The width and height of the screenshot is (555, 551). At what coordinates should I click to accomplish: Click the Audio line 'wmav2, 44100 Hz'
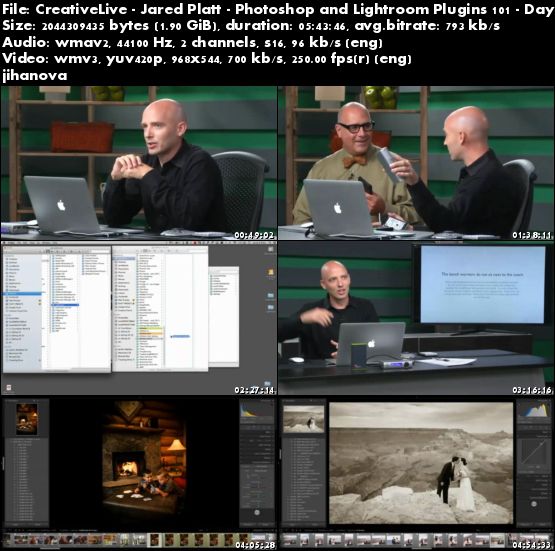(x=192, y=42)
